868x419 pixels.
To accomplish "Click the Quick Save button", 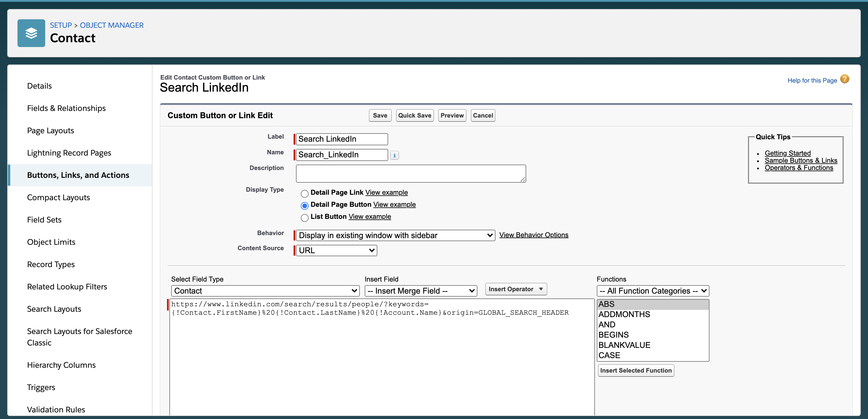I will [414, 115].
